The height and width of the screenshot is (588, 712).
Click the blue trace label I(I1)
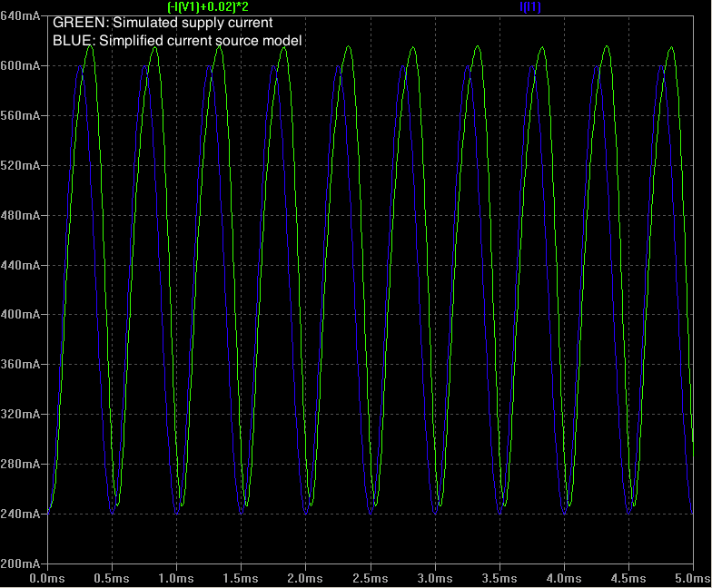pos(530,7)
